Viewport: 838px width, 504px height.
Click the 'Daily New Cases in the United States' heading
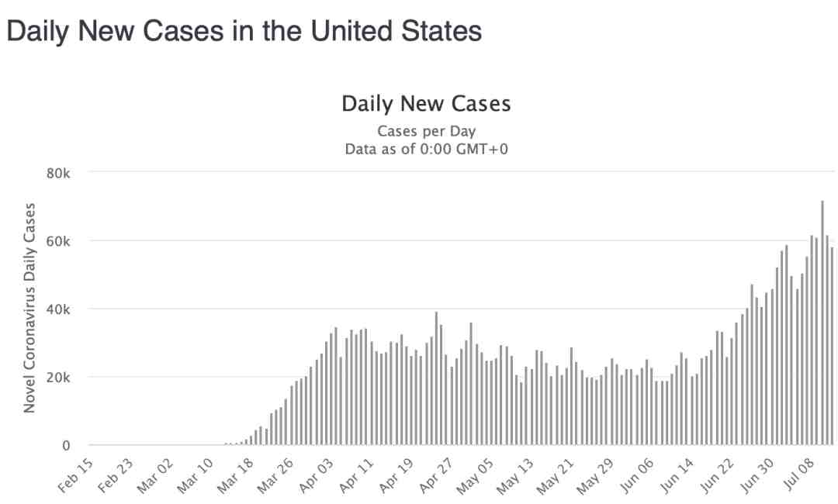[244, 31]
